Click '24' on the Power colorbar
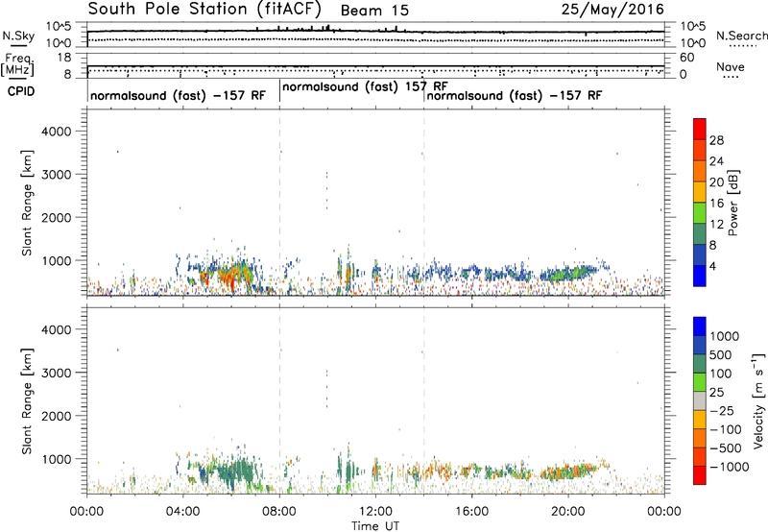The image size is (768, 532). [x=716, y=161]
